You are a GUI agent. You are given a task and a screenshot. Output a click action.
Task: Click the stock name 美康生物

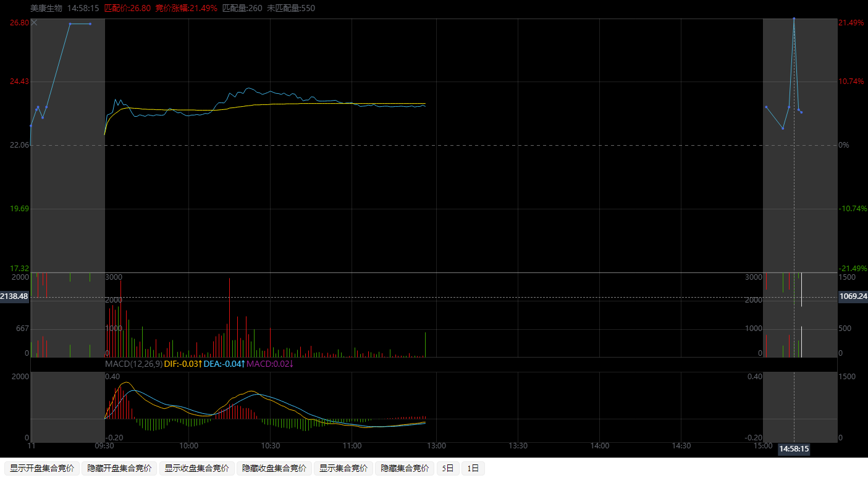point(46,9)
